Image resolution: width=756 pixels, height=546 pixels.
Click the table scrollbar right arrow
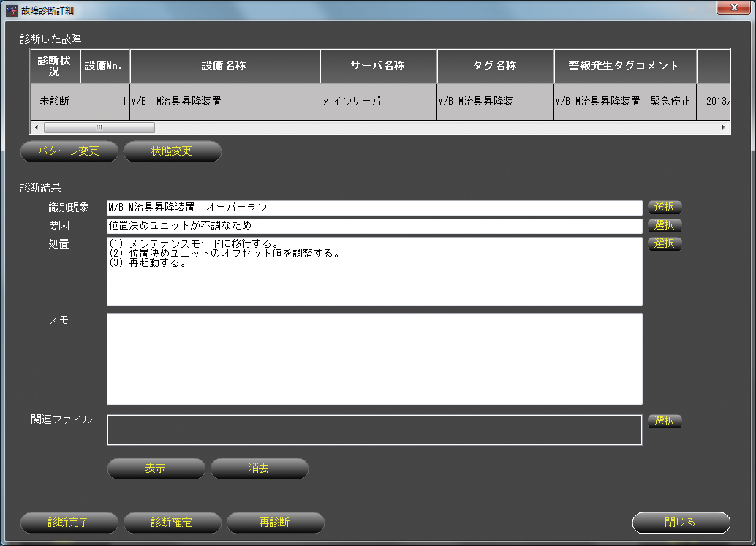(723, 128)
